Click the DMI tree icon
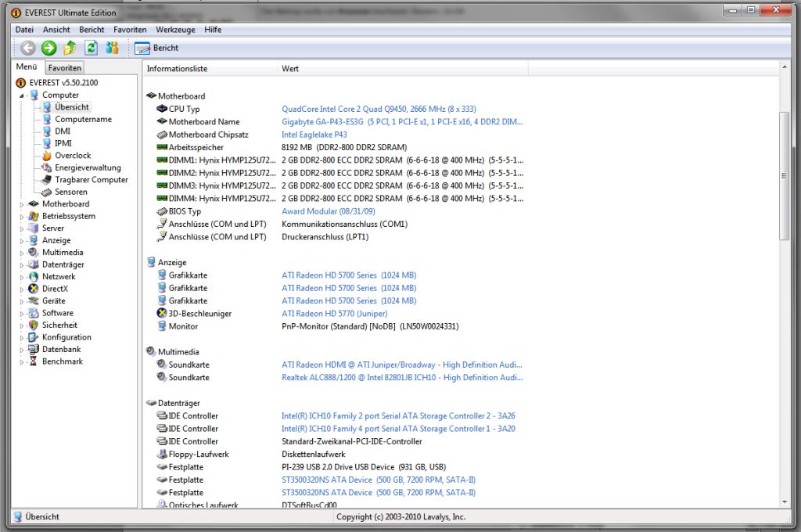This screenshot has height=532, width=801. tap(46, 131)
